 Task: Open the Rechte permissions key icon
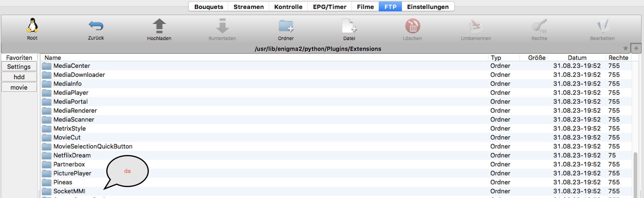coord(539,26)
